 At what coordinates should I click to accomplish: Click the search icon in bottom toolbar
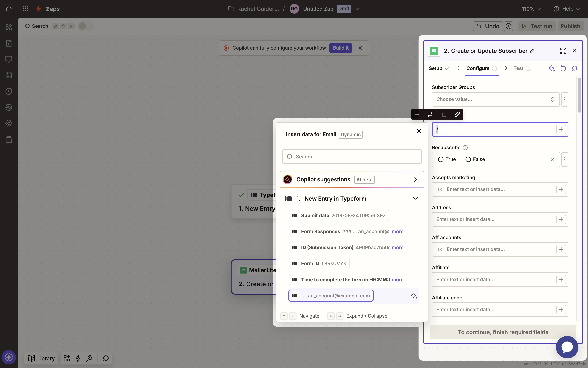(105, 358)
